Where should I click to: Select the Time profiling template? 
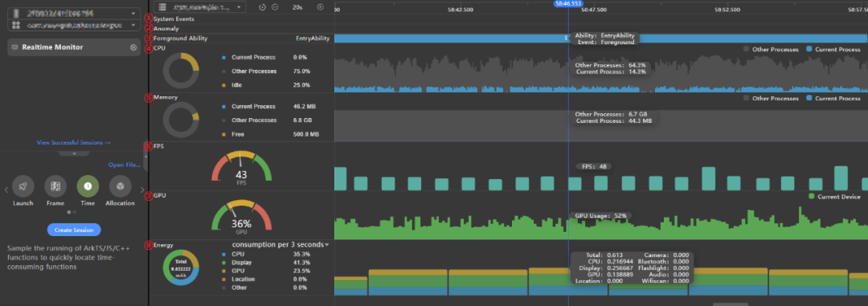[88, 187]
